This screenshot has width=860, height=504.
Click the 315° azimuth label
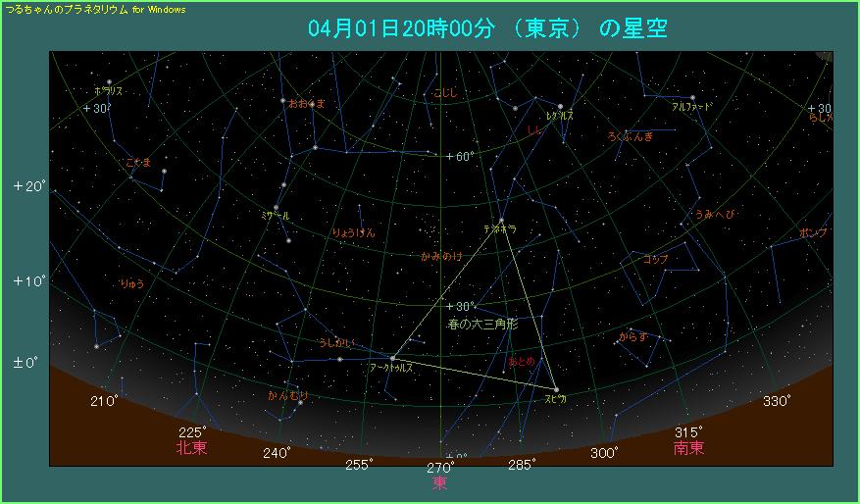click(688, 431)
